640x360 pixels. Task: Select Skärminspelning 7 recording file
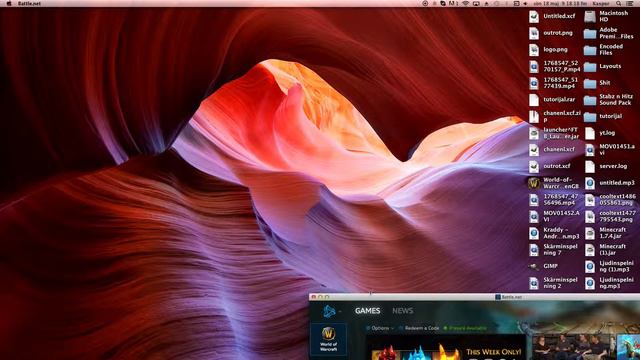(x=553, y=250)
